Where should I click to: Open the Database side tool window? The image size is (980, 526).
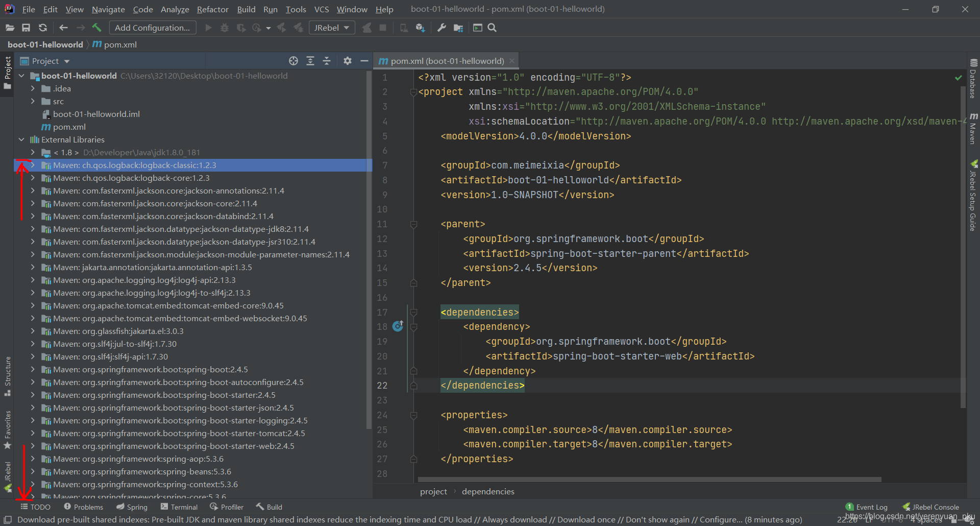point(973,78)
